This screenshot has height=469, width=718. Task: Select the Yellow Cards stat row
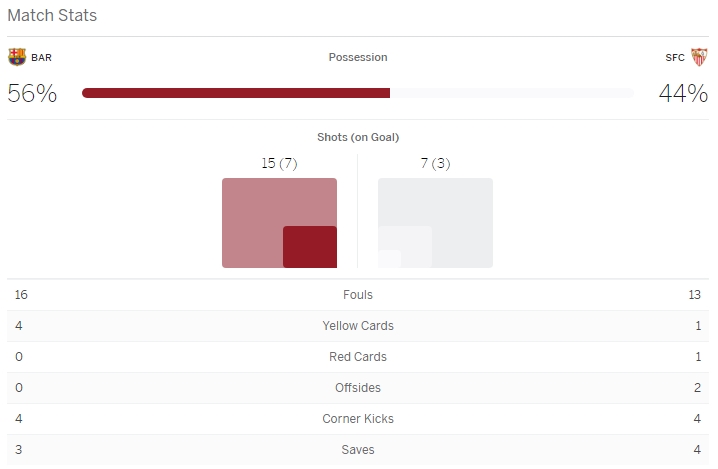[358, 326]
